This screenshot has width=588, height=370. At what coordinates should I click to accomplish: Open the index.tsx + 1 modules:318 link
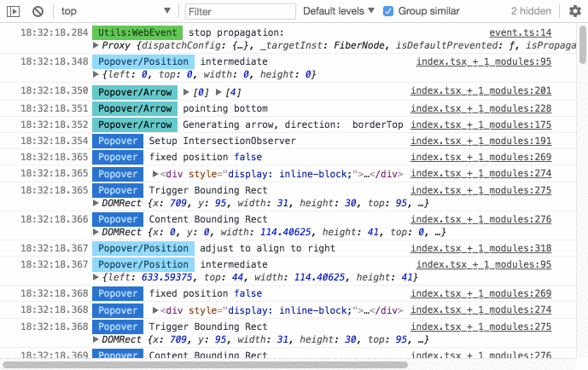pos(480,248)
